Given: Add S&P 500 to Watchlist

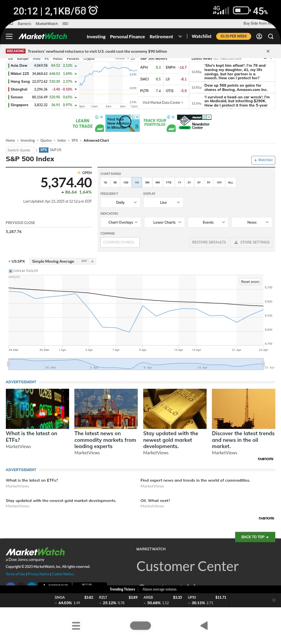Looking at the screenshot, I should pyautogui.click(x=263, y=160).
